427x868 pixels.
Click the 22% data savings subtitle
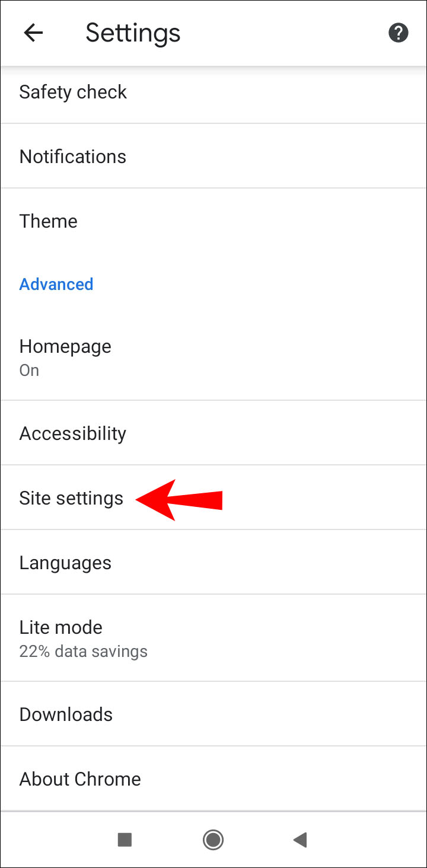click(83, 652)
